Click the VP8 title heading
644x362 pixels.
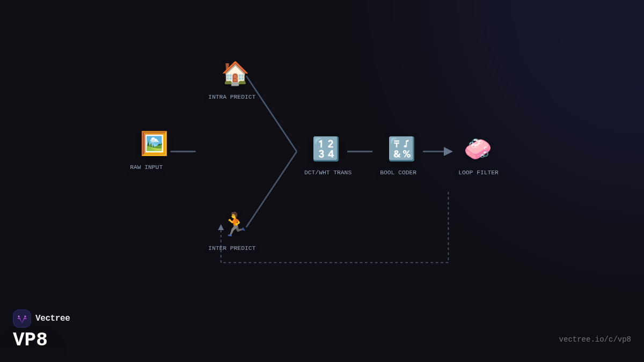coord(30,340)
